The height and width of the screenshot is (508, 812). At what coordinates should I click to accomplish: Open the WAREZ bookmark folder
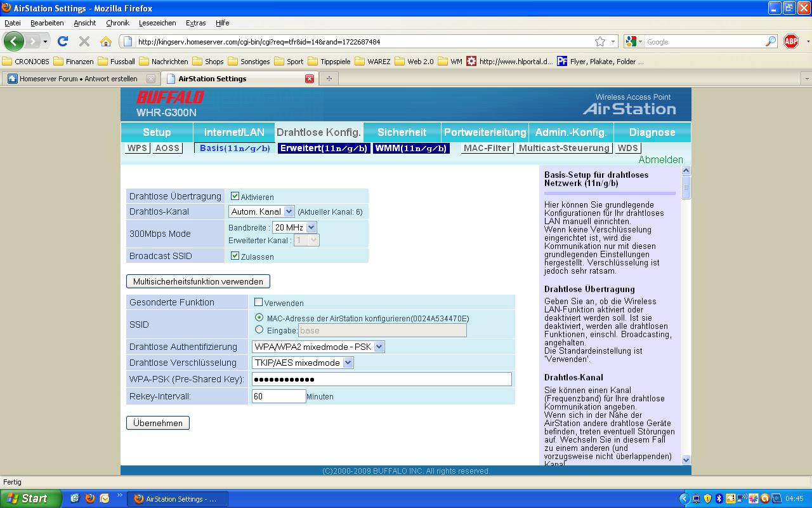pos(373,62)
